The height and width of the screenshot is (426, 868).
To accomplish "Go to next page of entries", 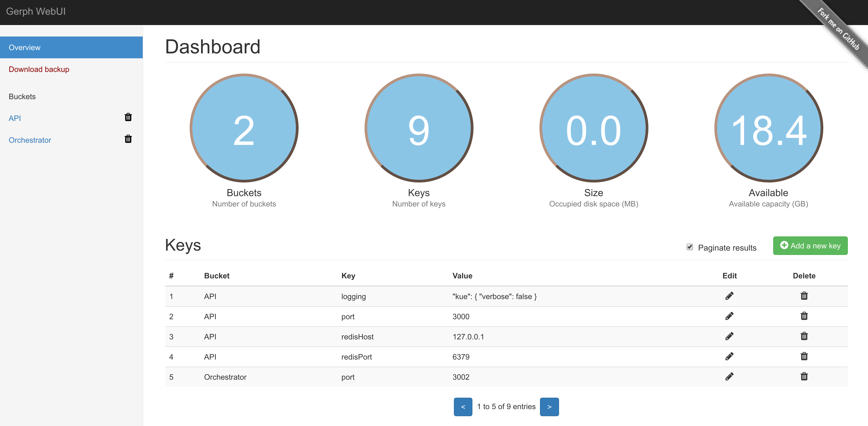I will [549, 407].
